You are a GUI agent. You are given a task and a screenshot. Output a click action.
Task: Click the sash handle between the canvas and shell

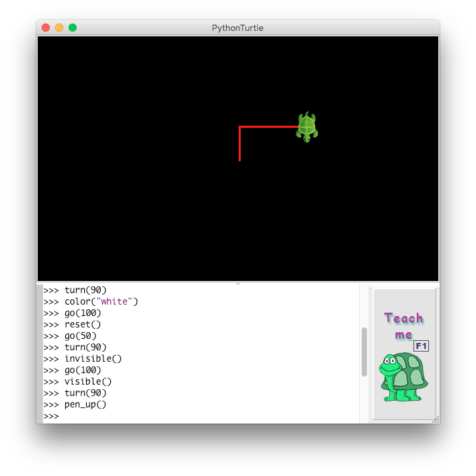pos(238,283)
